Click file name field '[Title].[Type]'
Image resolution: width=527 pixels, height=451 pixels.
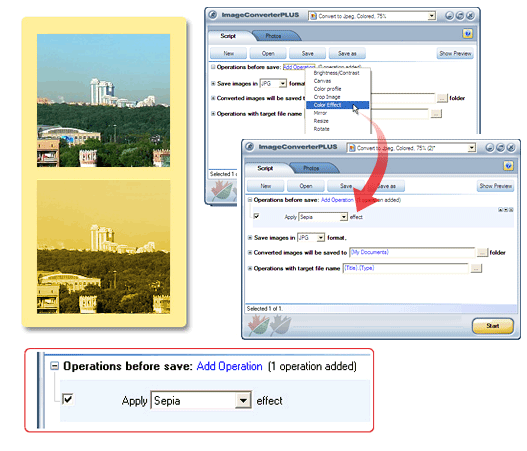click(x=405, y=268)
